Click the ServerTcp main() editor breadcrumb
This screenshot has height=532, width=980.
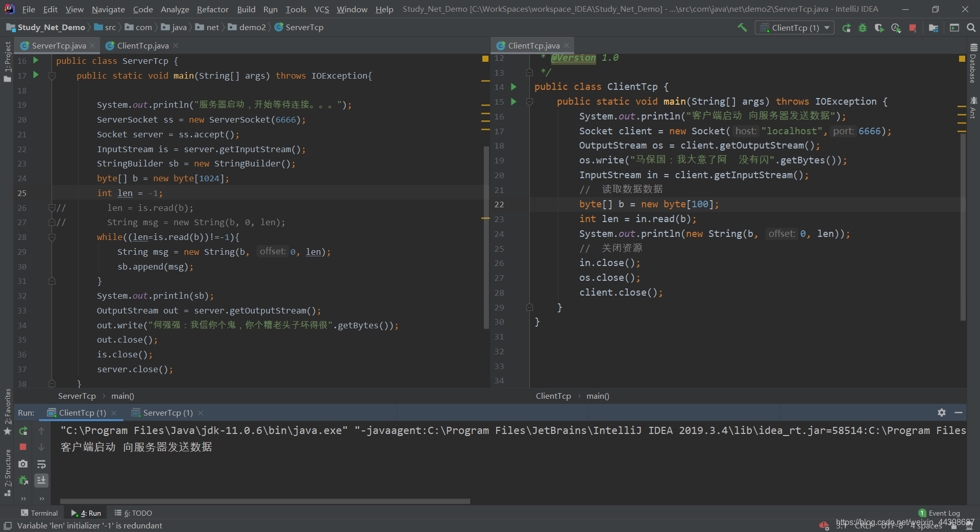(x=122, y=396)
